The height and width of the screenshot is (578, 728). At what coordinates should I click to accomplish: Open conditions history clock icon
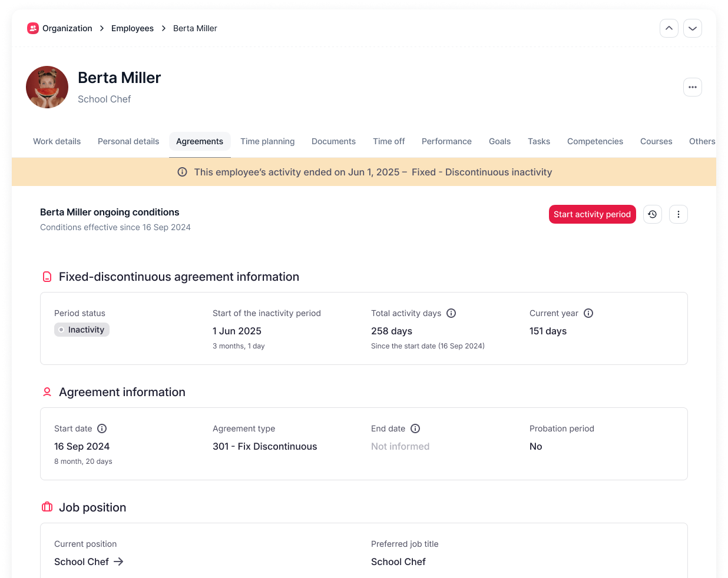pyautogui.click(x=653, y=214)
